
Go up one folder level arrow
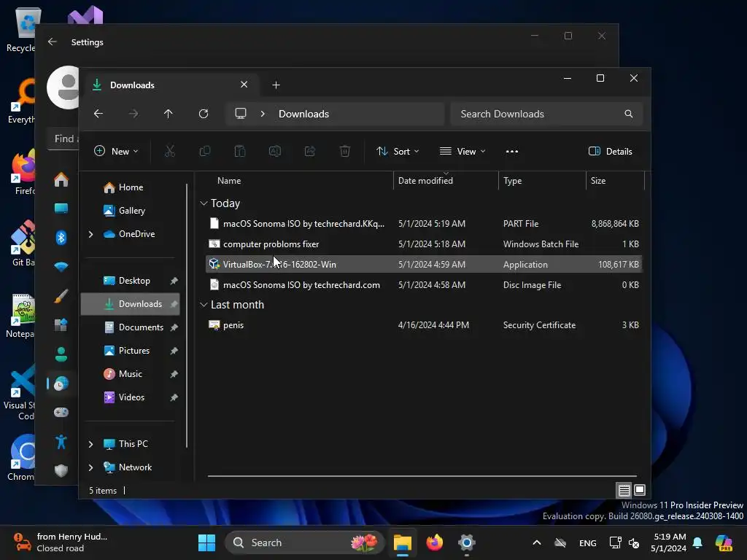coord(169,114)
